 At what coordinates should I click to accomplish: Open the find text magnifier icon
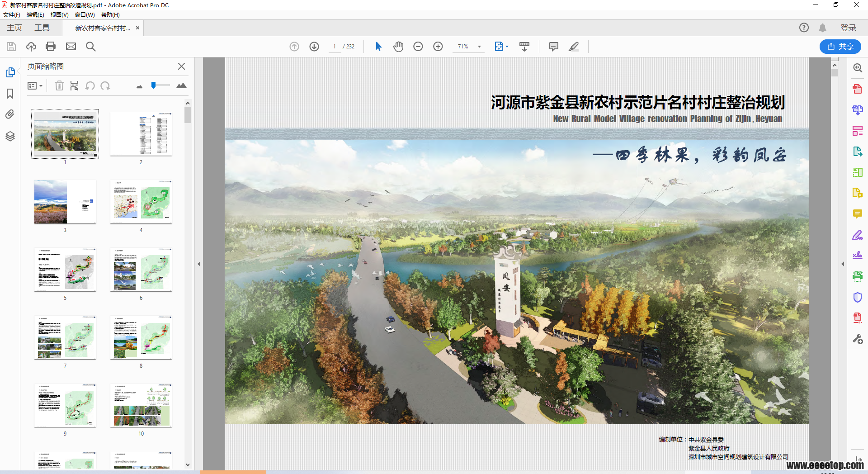point(91,47)
